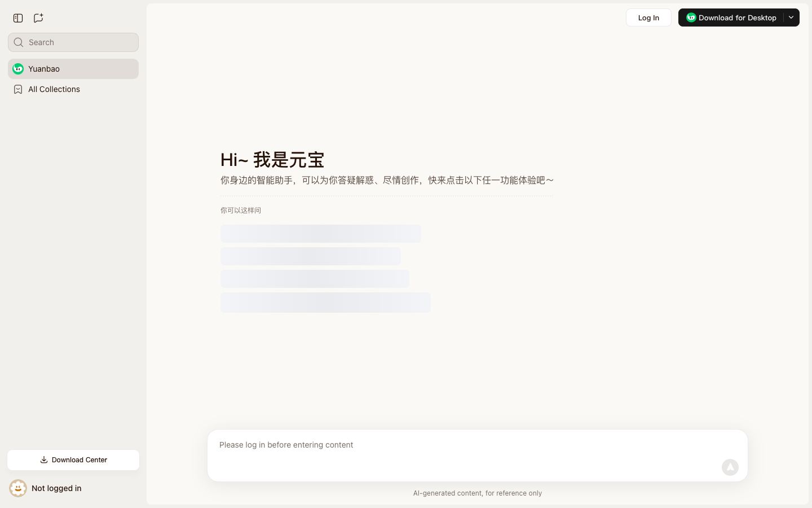The height and width of the screenshot is (508, 812).
Task: Click the download arrow icon in Download Center
Action: pyautogui.click(x=44, y=460)
